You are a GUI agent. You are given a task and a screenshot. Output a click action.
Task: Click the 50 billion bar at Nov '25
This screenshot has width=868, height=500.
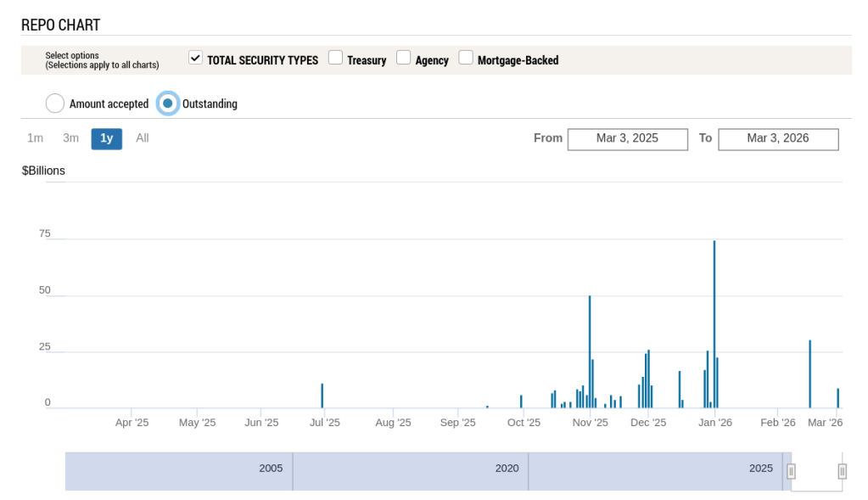[x=590, y=352]
